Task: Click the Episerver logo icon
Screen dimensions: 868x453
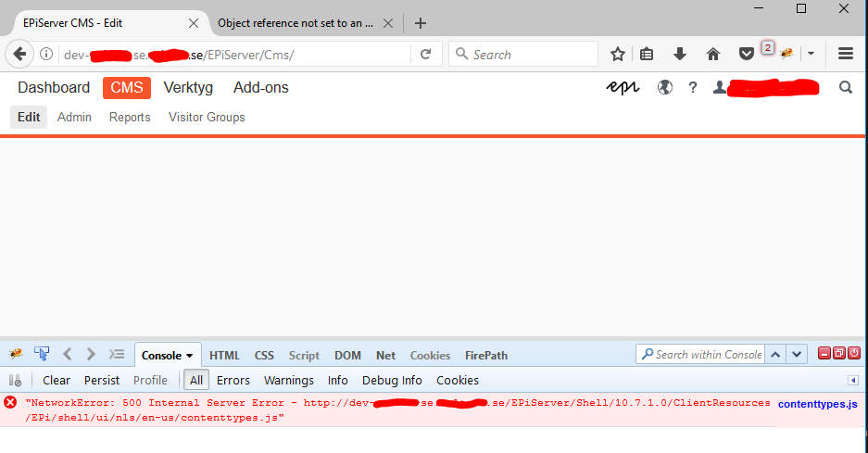Action: (x=623, y=87)
